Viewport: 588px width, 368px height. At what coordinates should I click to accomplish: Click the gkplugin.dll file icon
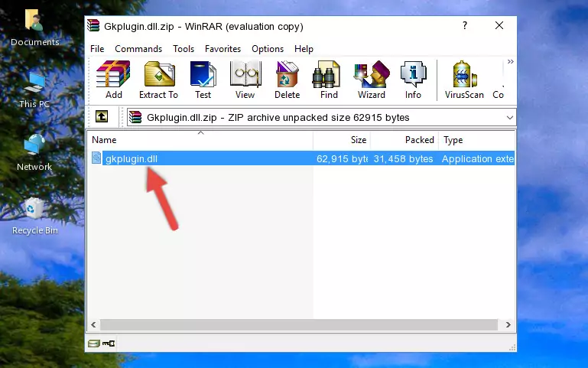pos(96,158)
